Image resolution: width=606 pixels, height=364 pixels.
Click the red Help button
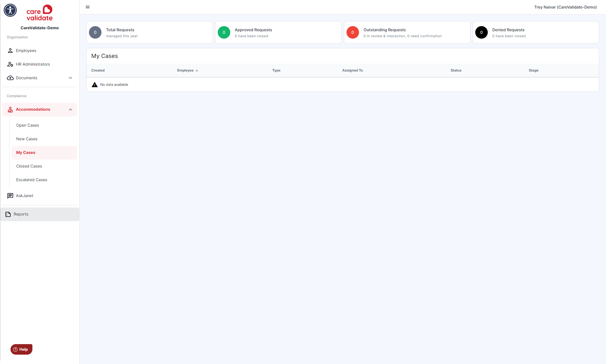click(x=21, y=349)
